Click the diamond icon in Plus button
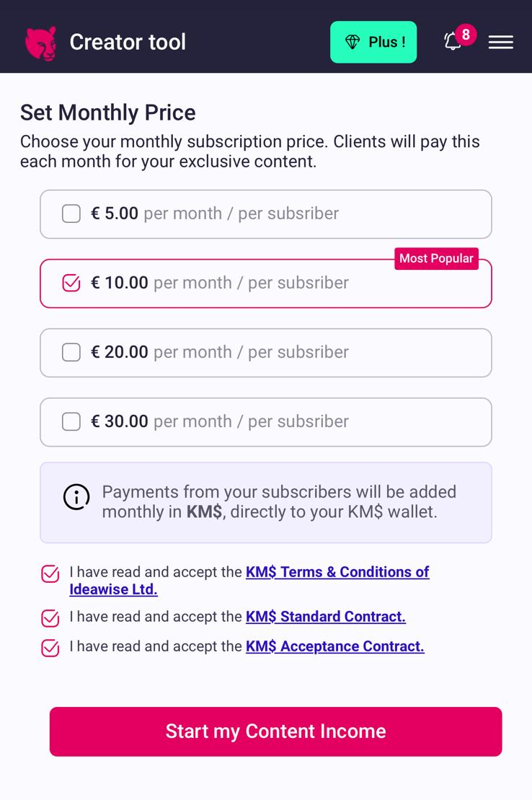532x800 pixels. coord(353,42)
